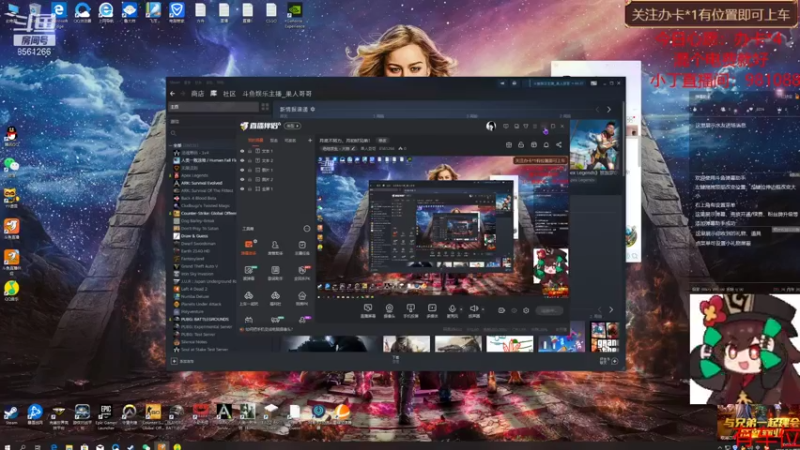
Task: Click the Steam library search magnifier icon
Action: point(173,133)
